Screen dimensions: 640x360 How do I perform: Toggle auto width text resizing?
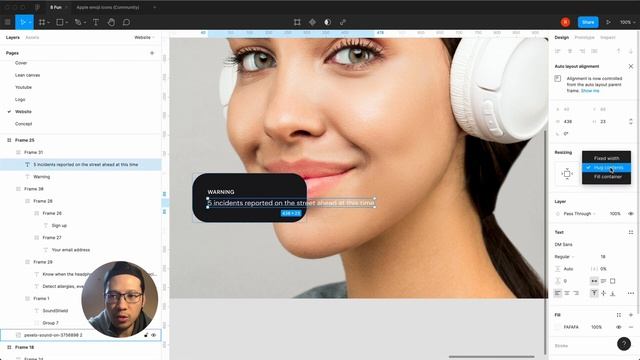coord(594,281)
